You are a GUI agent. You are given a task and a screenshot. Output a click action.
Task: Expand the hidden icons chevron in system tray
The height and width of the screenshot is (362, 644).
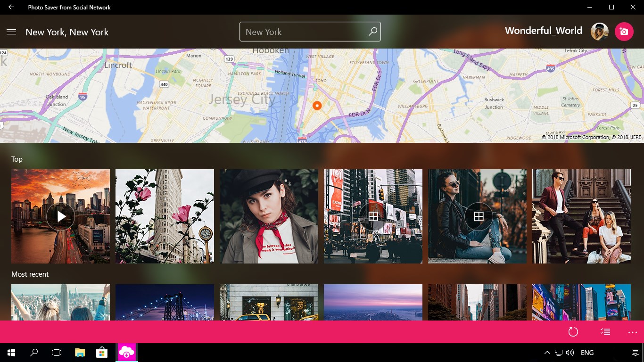point(547,352)
